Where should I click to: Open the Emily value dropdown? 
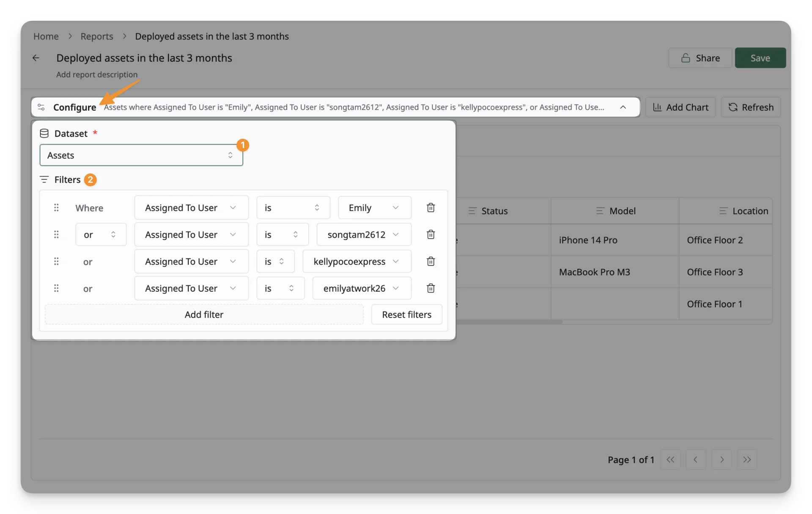(x=374, y=208)
